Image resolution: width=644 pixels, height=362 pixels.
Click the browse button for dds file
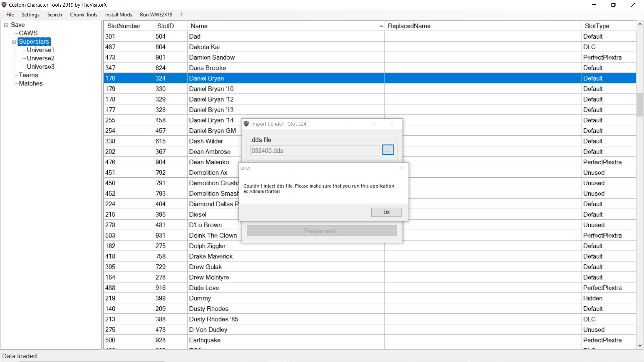388,150
